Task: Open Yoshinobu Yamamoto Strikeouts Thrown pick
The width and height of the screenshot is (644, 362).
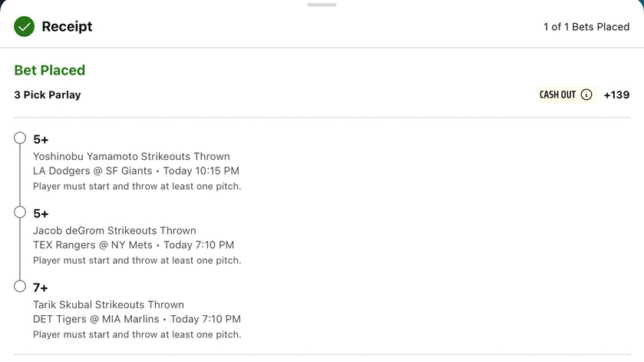Action: click(x=131, y=157)
